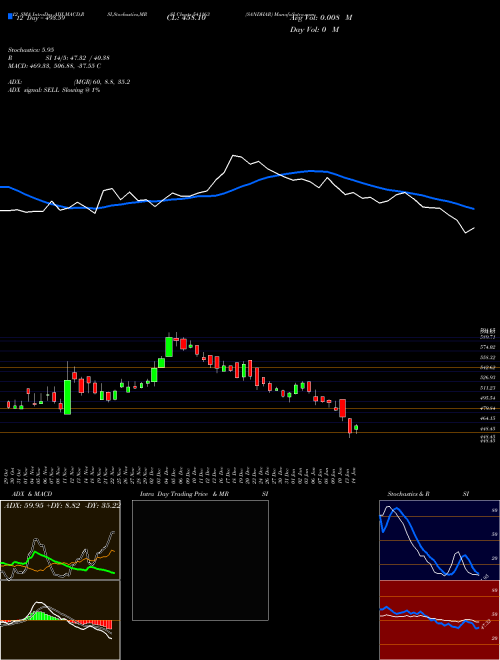This screenshot has height=660, width=500.
Task: Click the ADX (MGR) 60, 8.8, 35.2 line
Action: pyautogui.click(x=69, y=82)
